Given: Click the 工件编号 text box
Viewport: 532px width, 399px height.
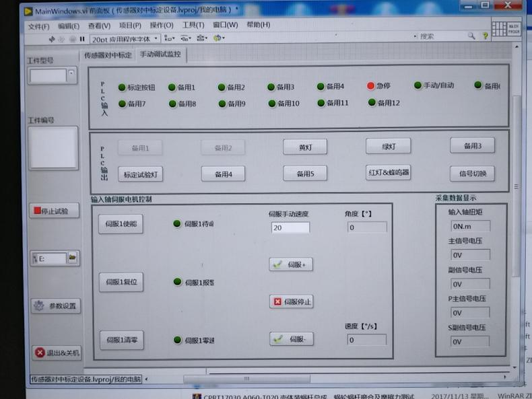Looking at the screenshot, I should pos(53,147).
